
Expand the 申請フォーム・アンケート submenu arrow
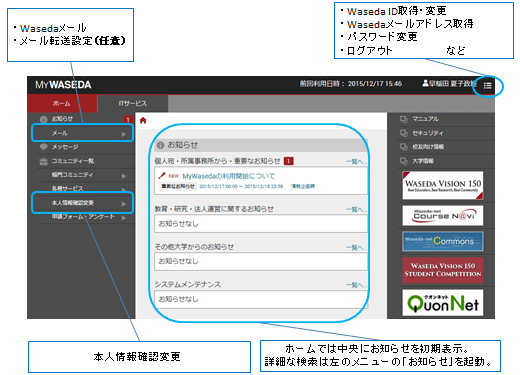124,218
